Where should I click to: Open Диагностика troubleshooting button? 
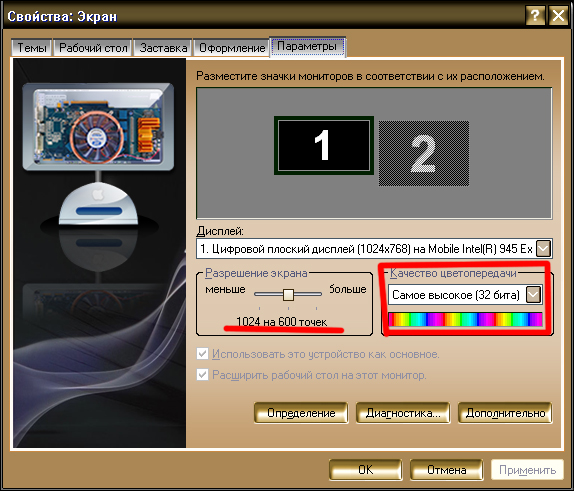tap(403, 413)
